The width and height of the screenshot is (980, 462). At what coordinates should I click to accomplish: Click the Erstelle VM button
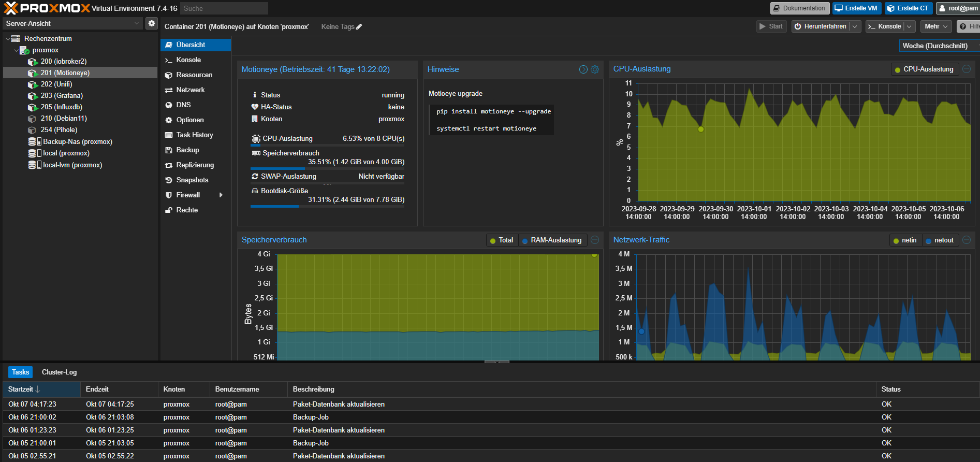(856, 8)
